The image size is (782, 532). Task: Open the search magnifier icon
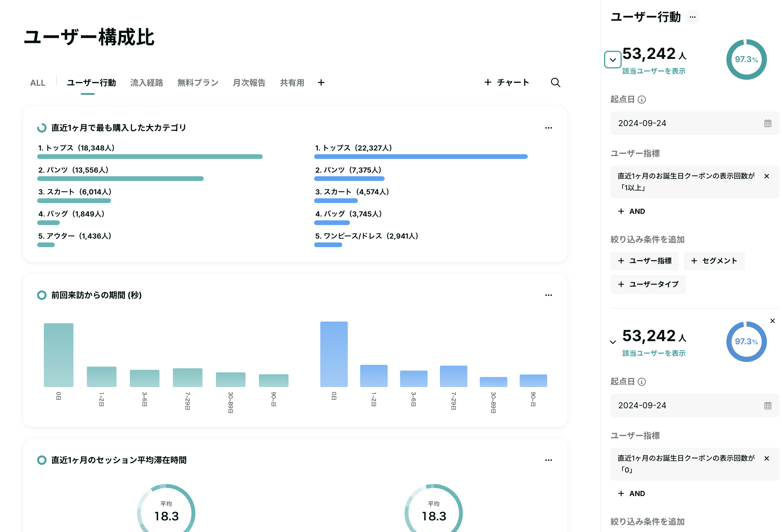(x=555, y=82)
